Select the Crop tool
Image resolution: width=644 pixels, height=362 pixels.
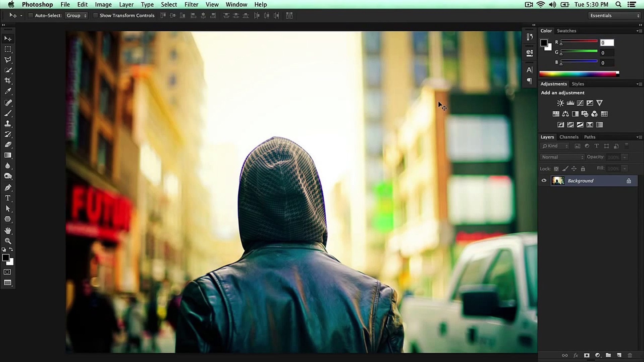pyautogui.click(x=8, y=81)
